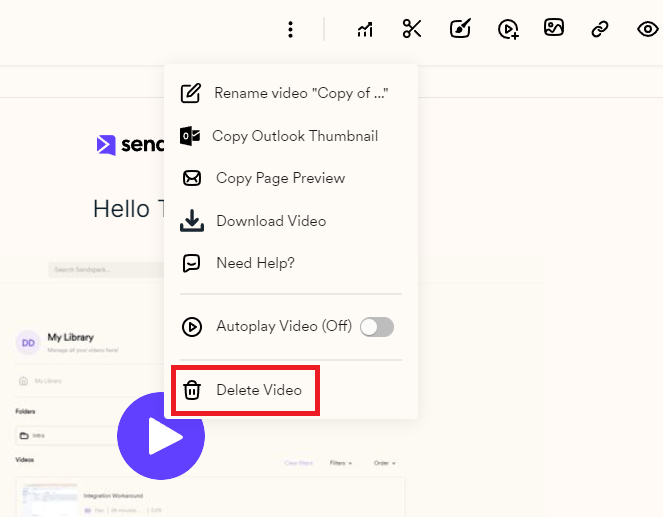Open the image thumbnail editor icon

(x=554, y=27)
